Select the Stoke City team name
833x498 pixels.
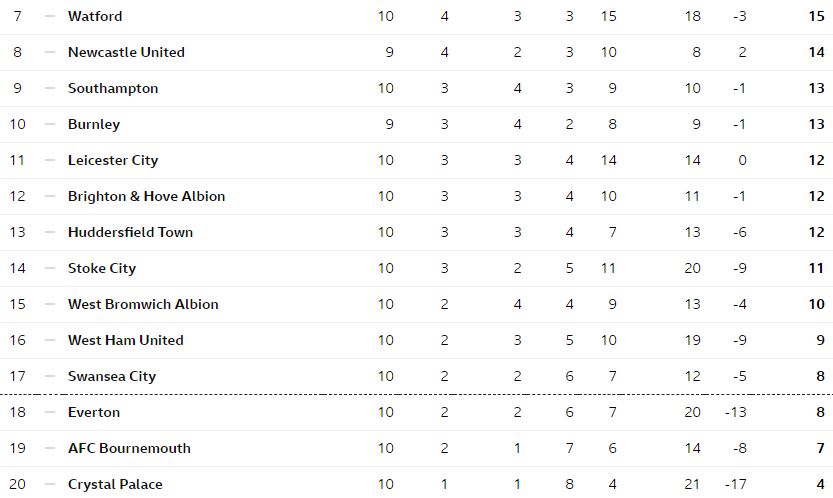click(102, 268)
